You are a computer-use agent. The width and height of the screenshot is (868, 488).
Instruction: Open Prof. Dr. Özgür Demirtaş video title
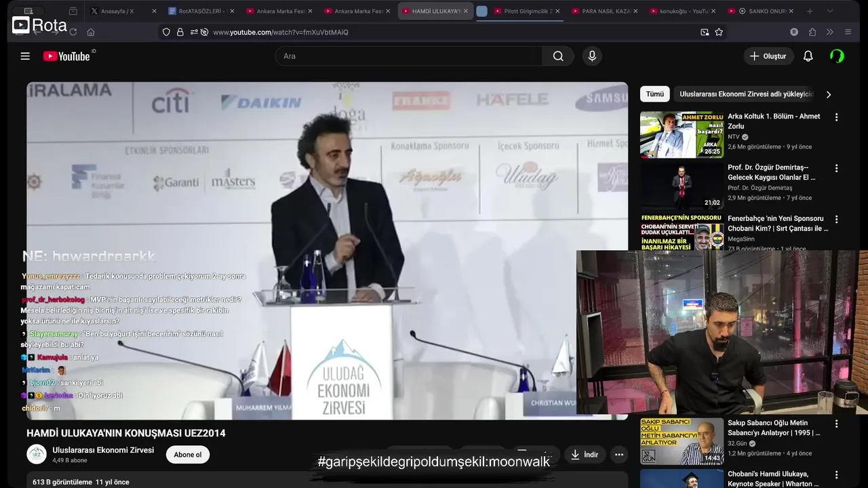pyautogui.click(x=772, y=172)
